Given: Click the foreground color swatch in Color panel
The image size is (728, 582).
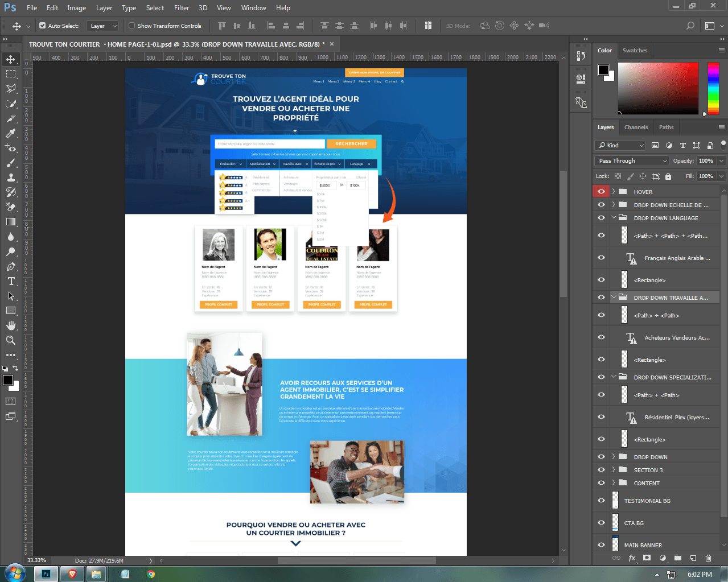Looking at the screenshot, I should click(x=603, y=70).
